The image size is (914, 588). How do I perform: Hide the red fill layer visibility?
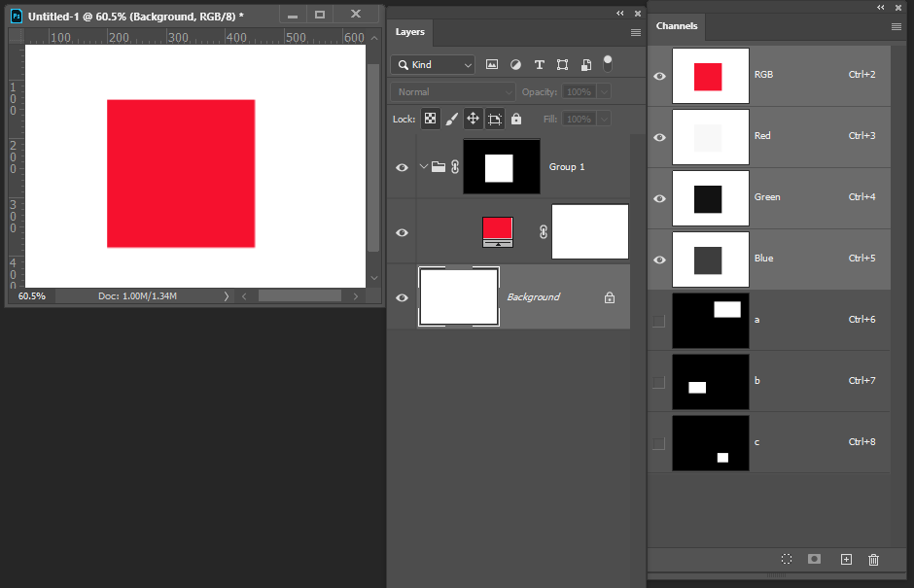[402, 232]
